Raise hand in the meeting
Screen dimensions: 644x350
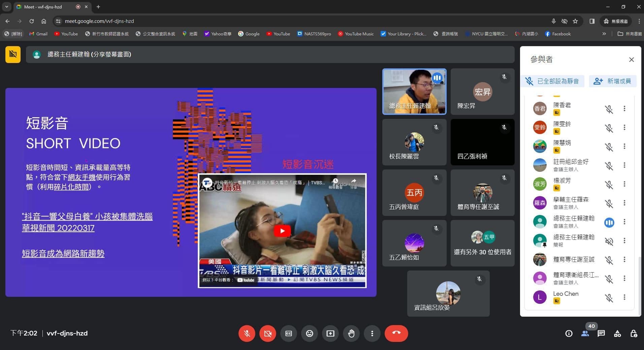click(x=351, y=333)
